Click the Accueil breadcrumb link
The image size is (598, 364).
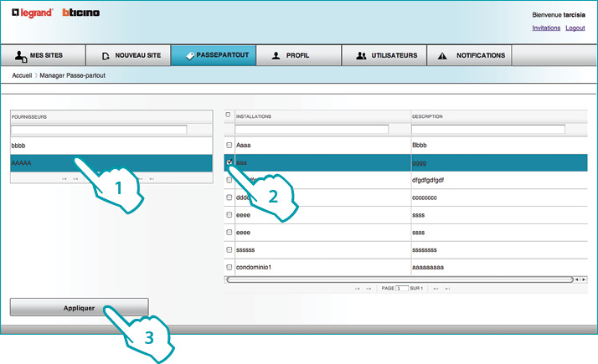pos(23,75)
